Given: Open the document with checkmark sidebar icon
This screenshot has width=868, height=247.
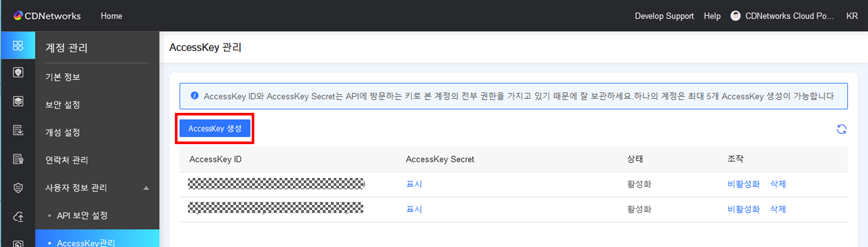Looking at the screenshot, I should click(x=18, y=130).
